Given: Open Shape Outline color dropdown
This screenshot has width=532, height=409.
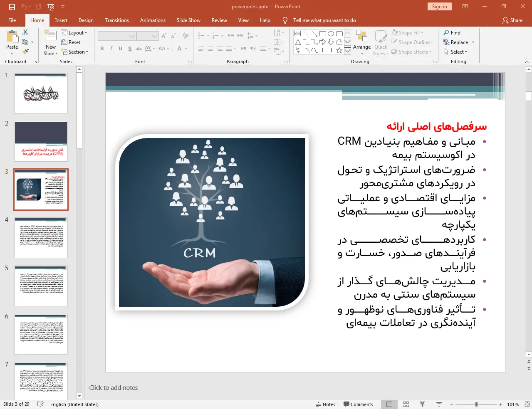Looking at the screenshot, I should (x=412, y=42).
